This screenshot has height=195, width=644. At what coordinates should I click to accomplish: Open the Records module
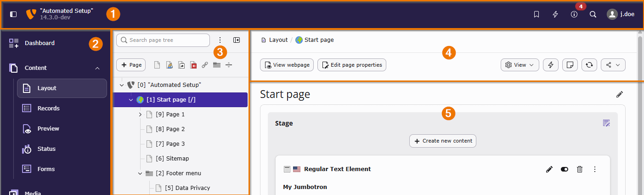coord(62,109)
